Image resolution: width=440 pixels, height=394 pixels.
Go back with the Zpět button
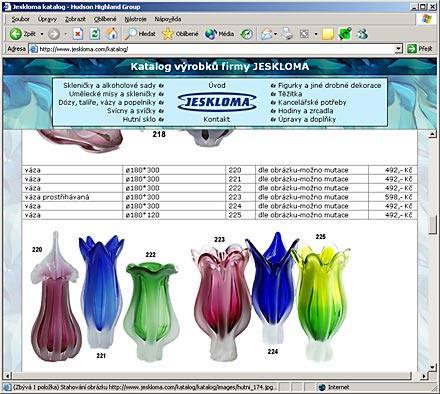[23, 34]
